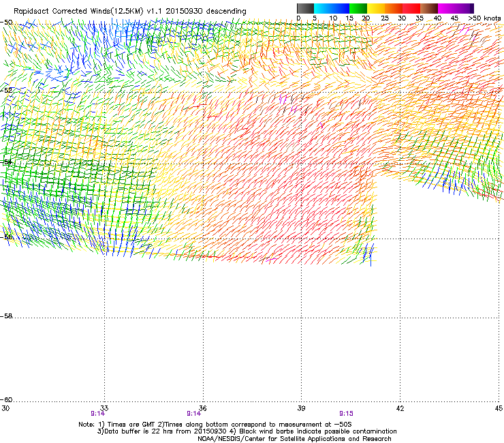Click the '-58' latitude axis label
The height and width of the screenshot is (443, 504).
tap(6, 316)
